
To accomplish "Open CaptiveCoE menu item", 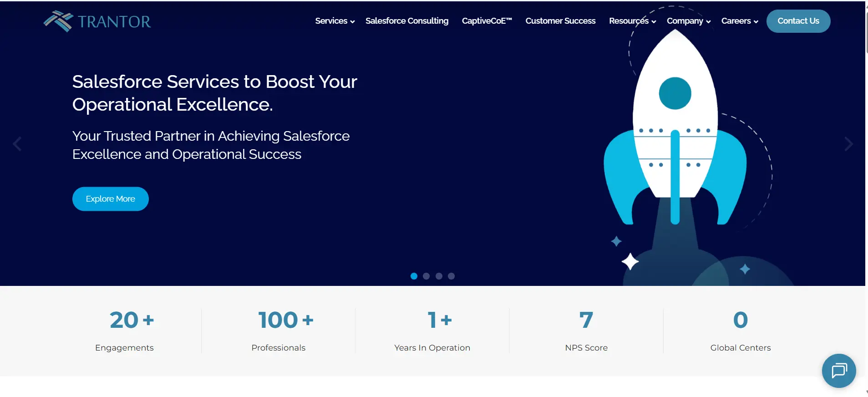I will pos(487,21).
